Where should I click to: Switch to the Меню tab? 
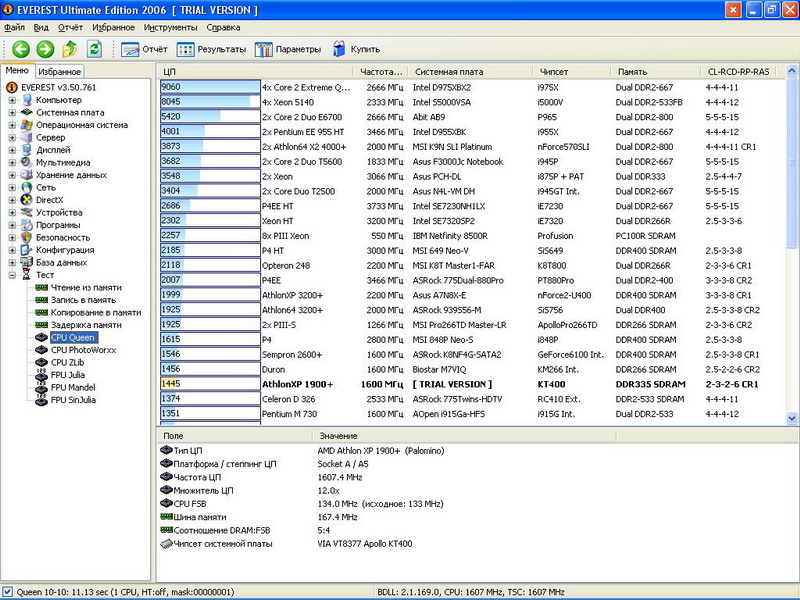coord(17,70)
